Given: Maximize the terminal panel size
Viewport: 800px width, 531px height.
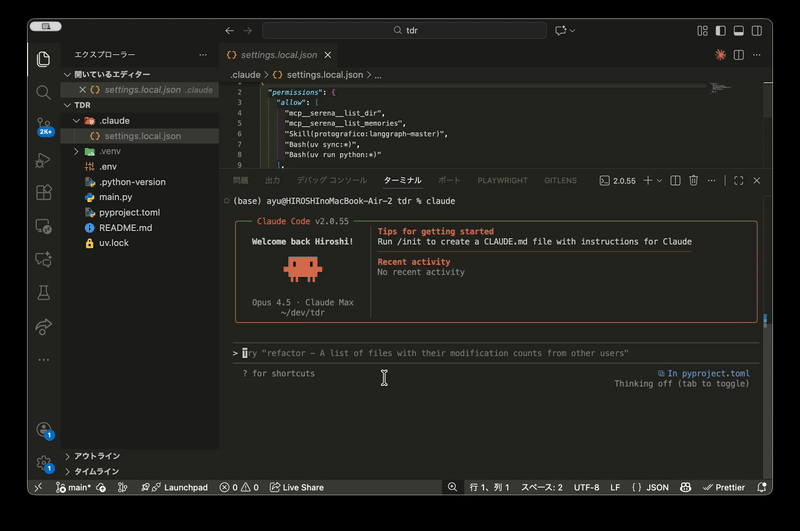Looking at the screenshot, I should (x=738, y=181).
